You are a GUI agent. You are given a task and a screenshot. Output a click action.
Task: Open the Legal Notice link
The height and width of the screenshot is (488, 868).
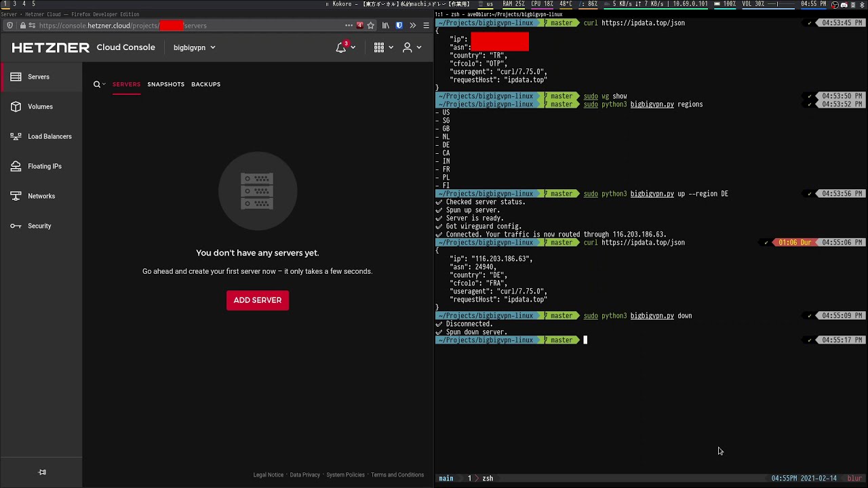[x=269, y=474]
